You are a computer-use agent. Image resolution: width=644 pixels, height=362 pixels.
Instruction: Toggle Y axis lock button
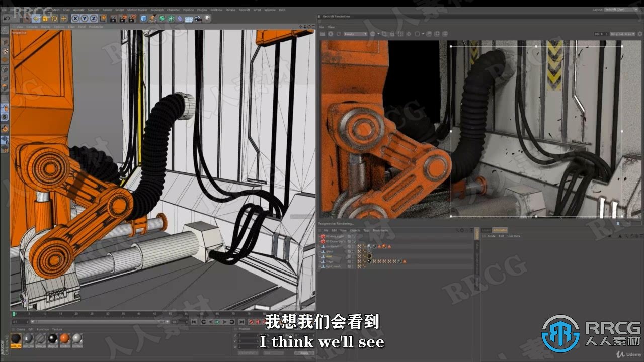[x=85, y=18]
